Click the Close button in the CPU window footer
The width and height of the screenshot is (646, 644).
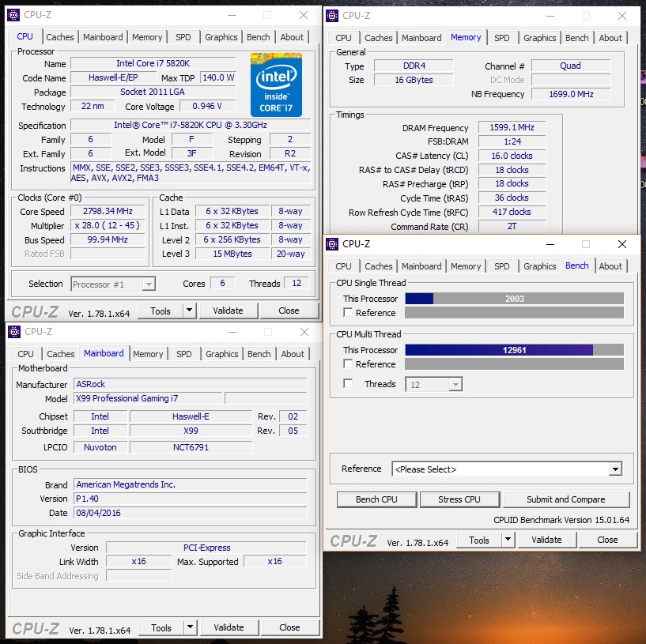(x=289, y=311)
